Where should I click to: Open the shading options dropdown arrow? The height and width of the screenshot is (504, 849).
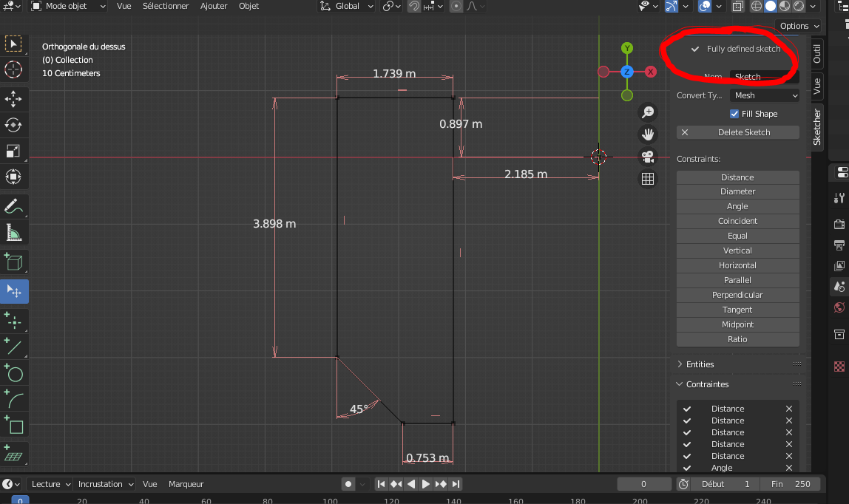point(813,6)
